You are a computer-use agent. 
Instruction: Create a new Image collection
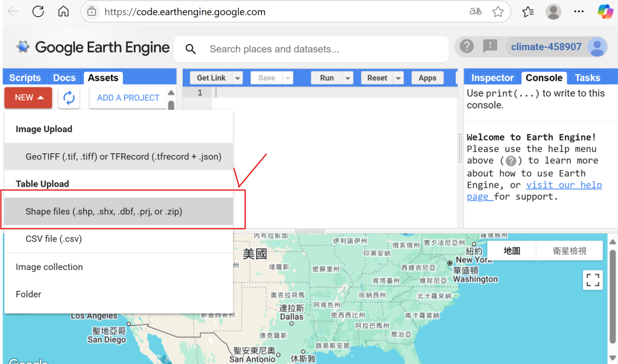point(119,267)
